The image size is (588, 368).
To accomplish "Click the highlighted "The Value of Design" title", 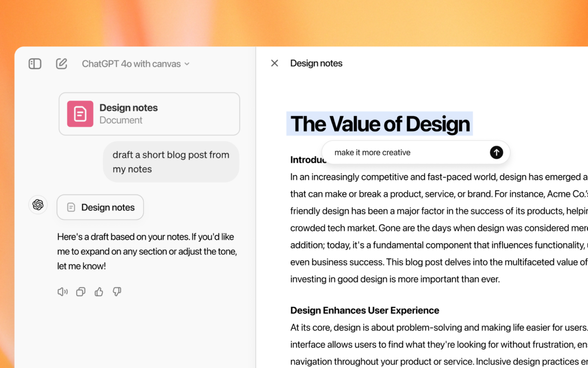I will click(x=379, y=124).
